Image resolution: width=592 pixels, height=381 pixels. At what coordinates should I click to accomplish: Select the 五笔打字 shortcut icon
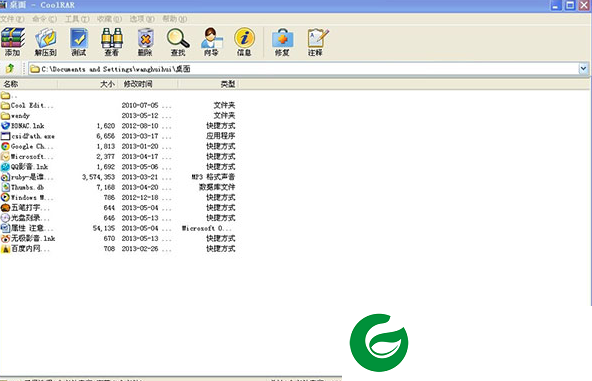[5, 208]
